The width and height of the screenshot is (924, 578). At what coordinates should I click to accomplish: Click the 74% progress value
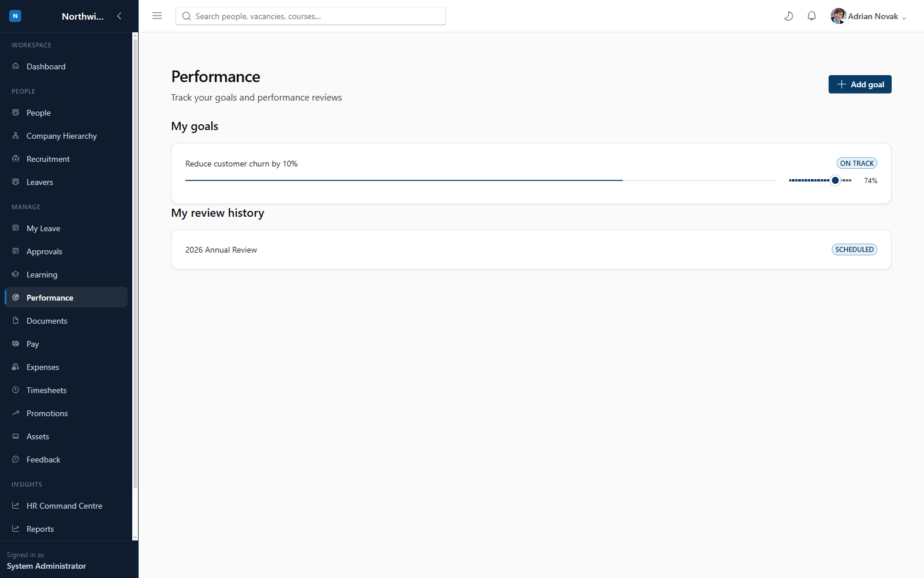870,181
